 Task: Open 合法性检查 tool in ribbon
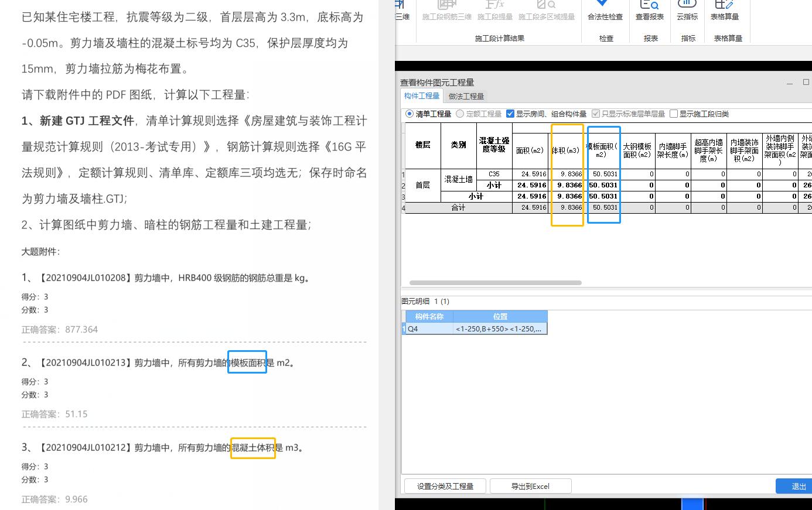pyautogui.click(x=605, y=11)
